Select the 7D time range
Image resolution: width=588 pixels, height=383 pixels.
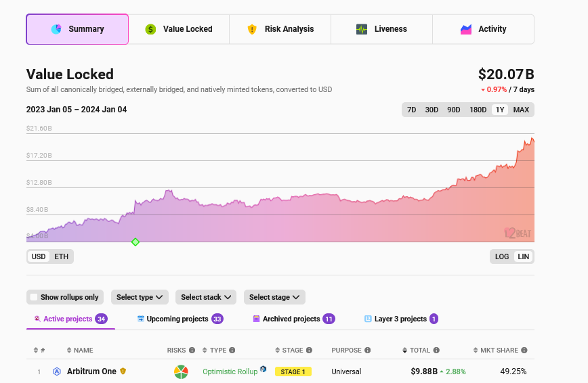[x=411, y=110]
